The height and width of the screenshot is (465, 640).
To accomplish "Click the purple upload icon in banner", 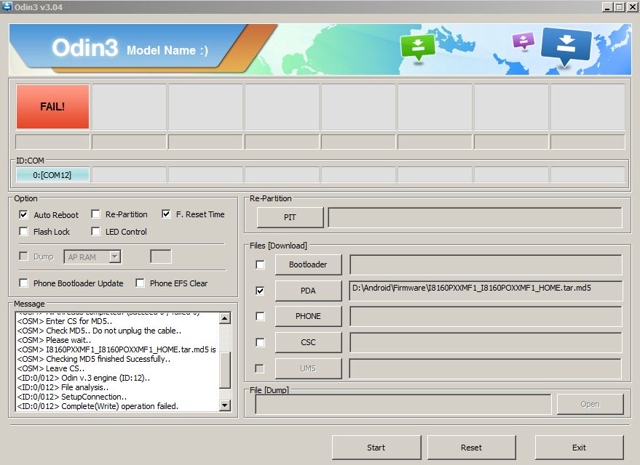I will point(523,41).
